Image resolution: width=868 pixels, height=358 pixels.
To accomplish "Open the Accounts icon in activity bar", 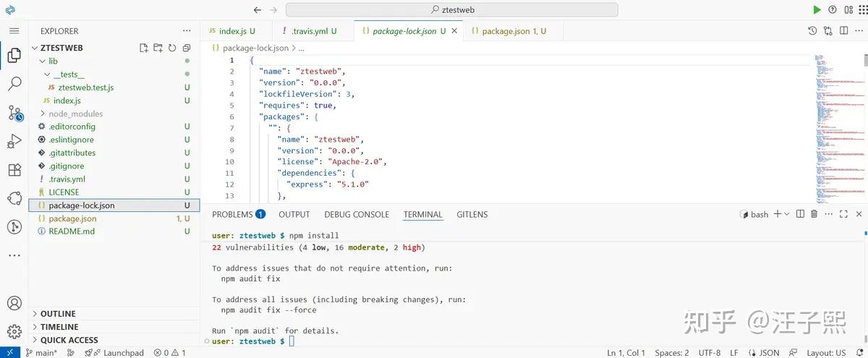I will [14, 303].
